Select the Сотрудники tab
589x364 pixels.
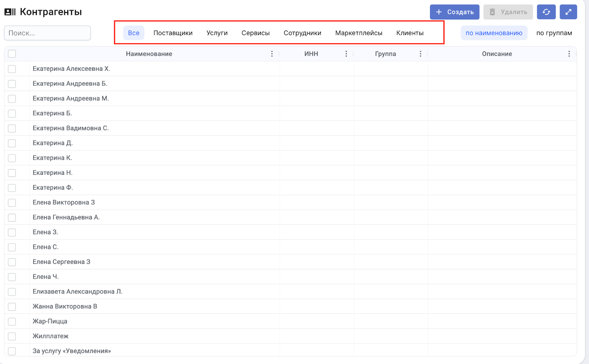[302, 33]
